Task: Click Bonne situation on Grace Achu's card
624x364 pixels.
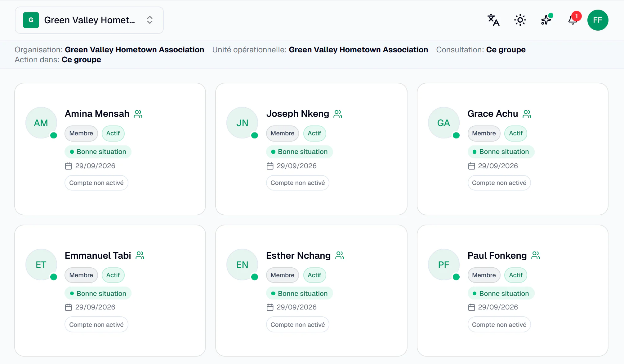Action: point(501,152)
